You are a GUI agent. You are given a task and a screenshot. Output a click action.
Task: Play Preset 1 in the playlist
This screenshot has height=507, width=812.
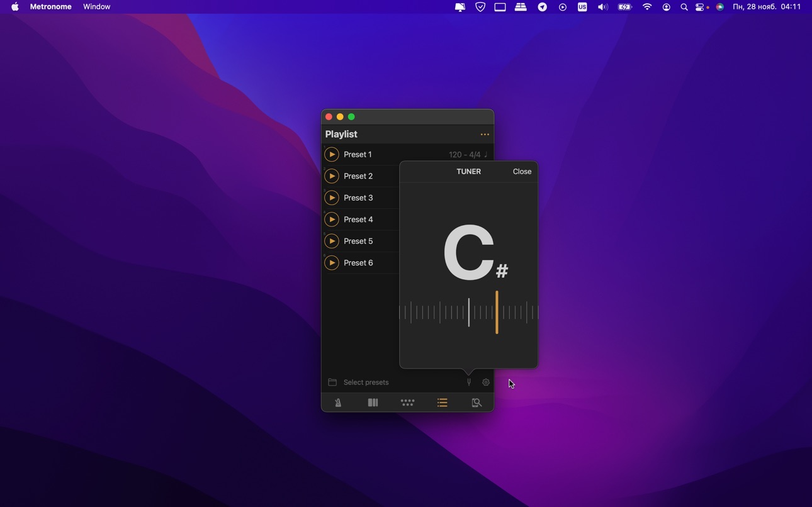coord(332,155)
